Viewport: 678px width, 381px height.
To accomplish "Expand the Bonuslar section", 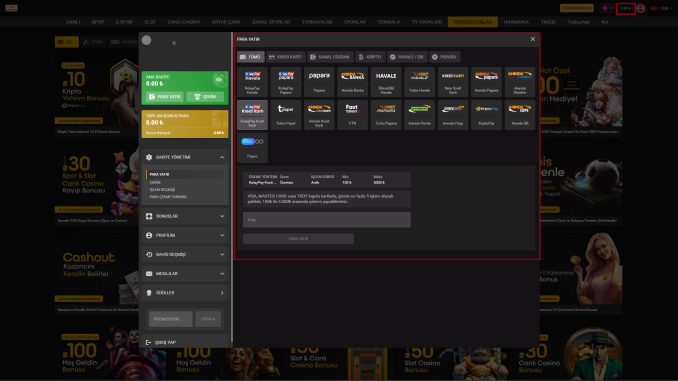I will 185,216.
